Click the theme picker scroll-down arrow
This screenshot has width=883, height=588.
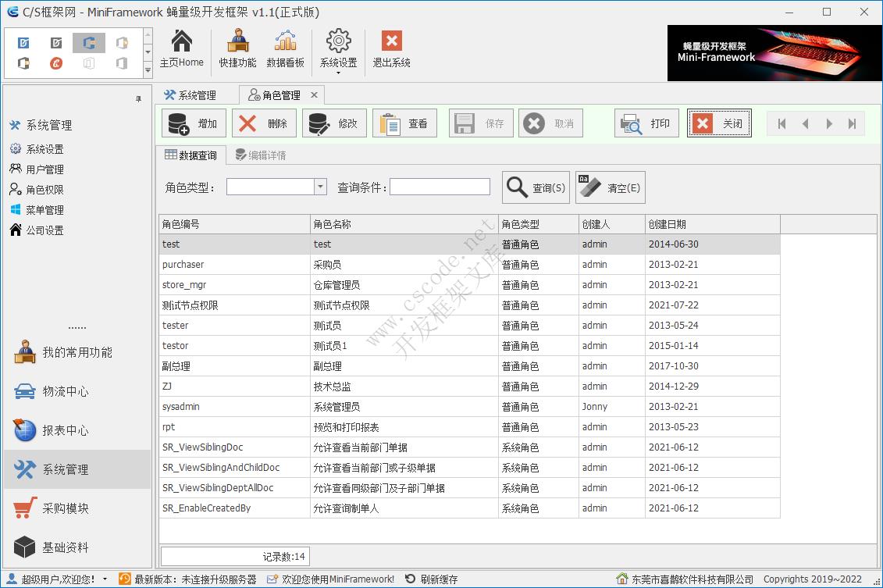click(147, 52)
